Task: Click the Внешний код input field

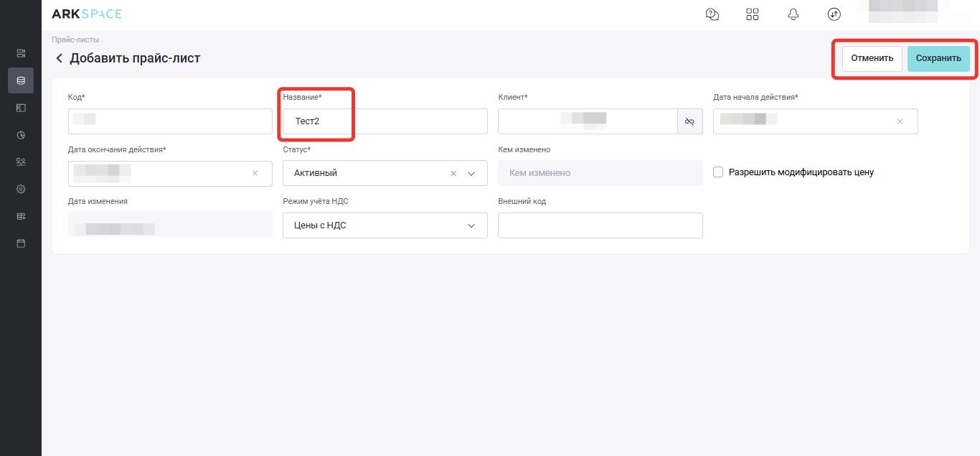Action: pos(600,225)
